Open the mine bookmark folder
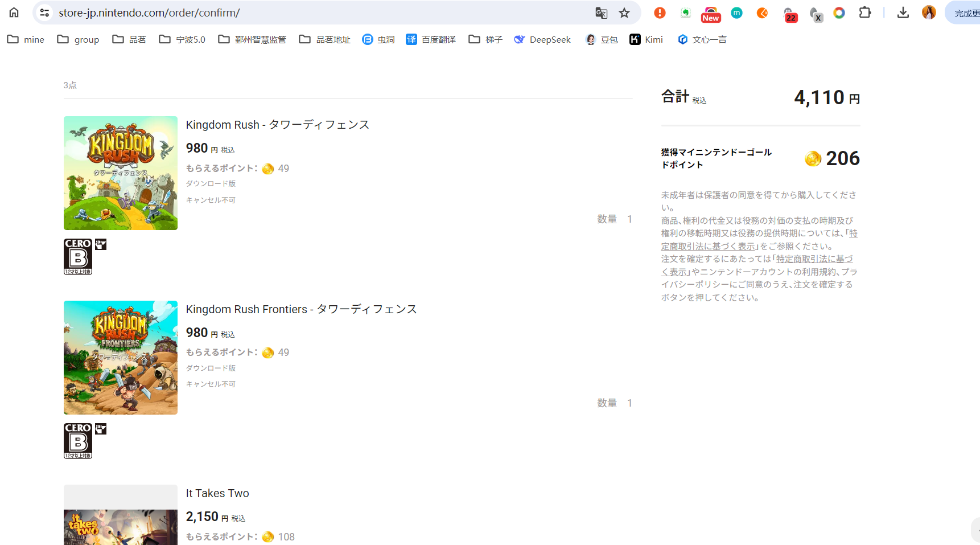The image size is (980, 545). (x=26, y=39)
